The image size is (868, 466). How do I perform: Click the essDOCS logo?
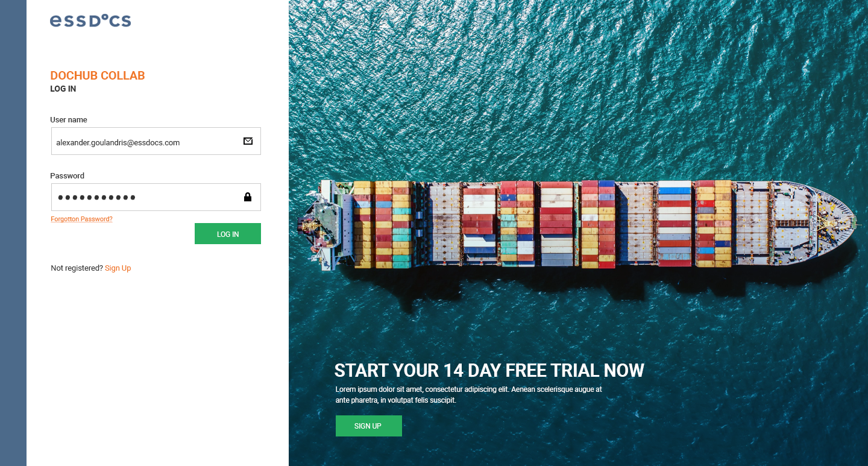point(90,20)
